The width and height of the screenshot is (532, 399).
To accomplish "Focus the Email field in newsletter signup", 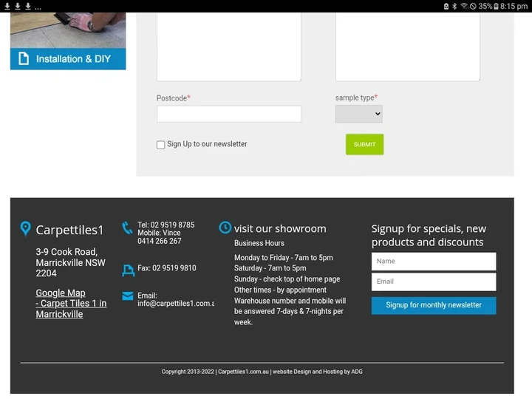I will point(434,282).
